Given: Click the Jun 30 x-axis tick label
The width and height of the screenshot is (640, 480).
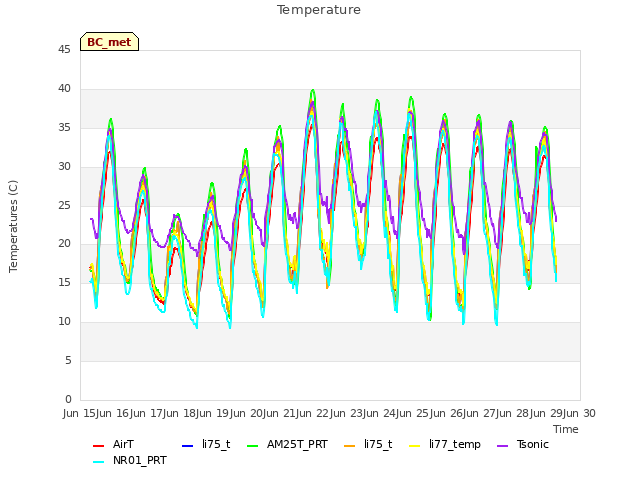Looking at the screenshot, I should tap(580, 413).
